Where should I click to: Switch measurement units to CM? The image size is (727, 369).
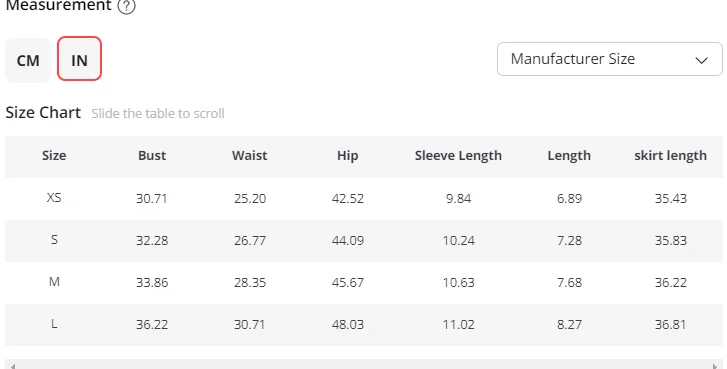[28, 60]
